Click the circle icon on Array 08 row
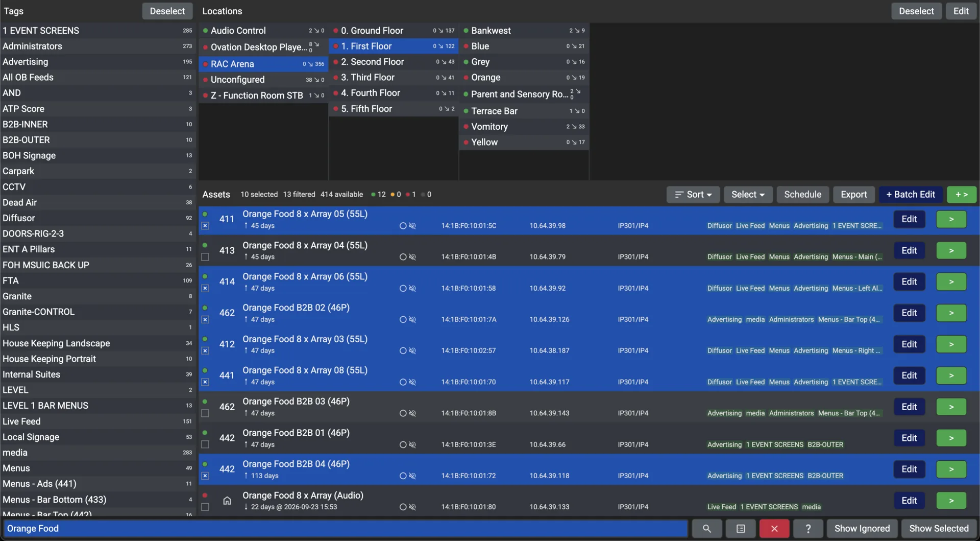 point(403,382)
